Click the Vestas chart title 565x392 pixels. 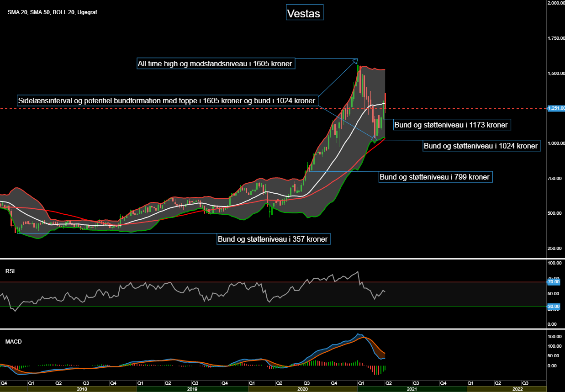pyautogui.click(x=304, y=13)
